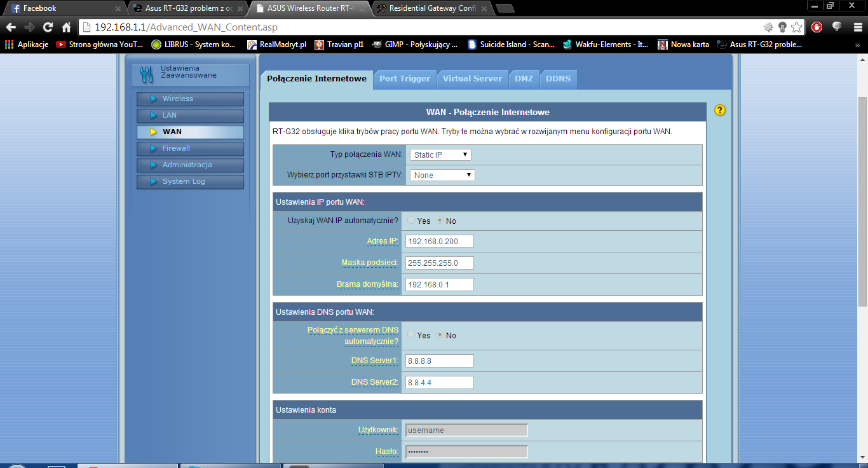Viewport: 868px width, 468px height.
Task: Click the DNS Server1 help label
Action: coord(375,361)
